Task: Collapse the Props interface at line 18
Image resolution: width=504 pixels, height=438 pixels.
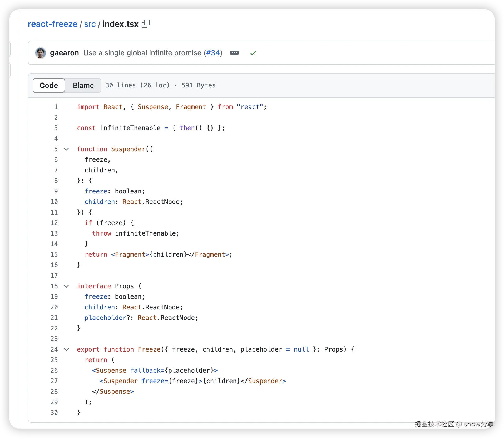Action: [67, 286]
